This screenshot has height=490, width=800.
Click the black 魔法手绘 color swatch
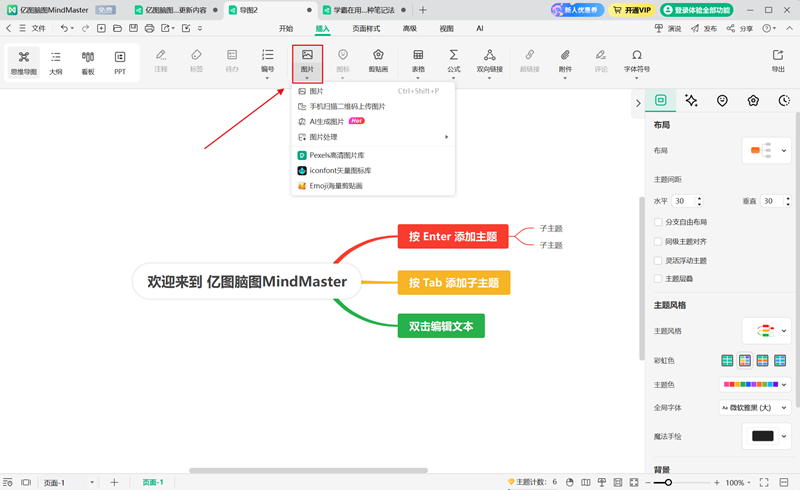coord(763,436)
